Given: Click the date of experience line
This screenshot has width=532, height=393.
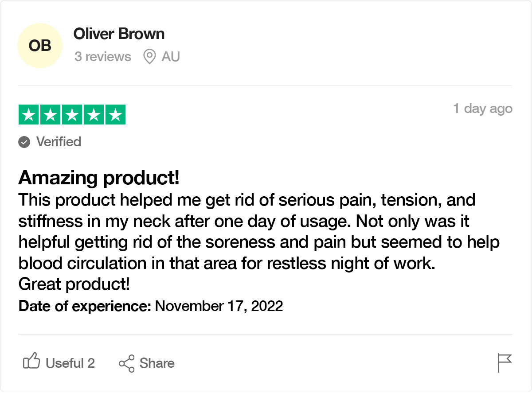Looking at the screenshot, I should tap(151, 306).
